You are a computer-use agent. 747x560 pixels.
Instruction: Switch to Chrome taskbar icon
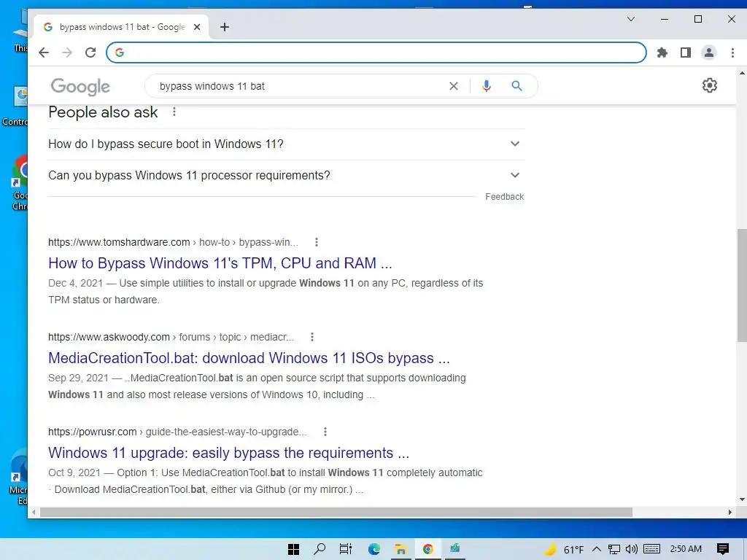[427, 549]
